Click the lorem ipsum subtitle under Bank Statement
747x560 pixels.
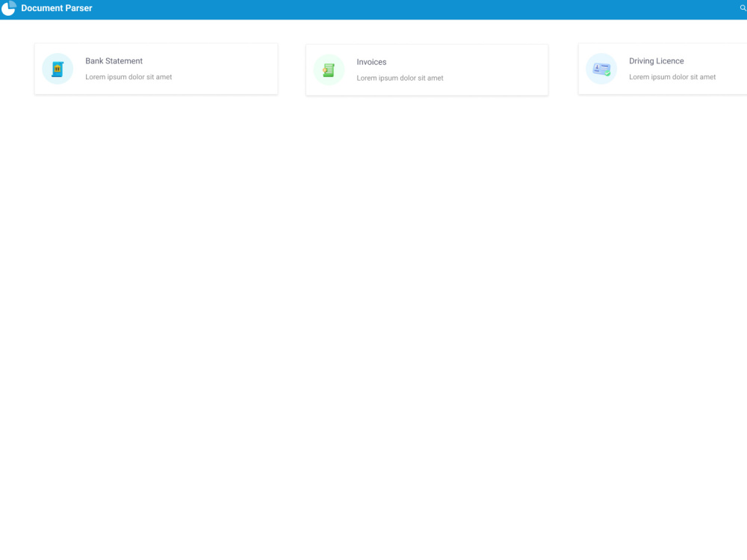point(128,76)
